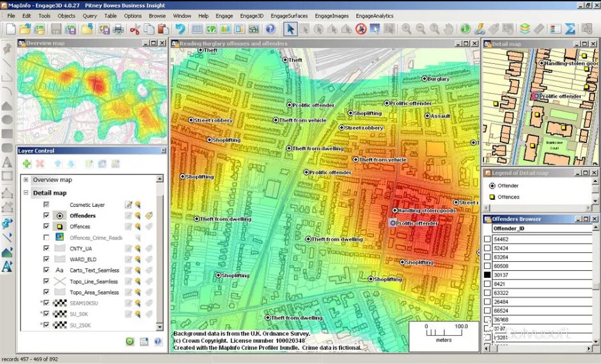Click the Print icon in main toolbar
The width and height of the screenshot is (601, 364).
point(118,29)
